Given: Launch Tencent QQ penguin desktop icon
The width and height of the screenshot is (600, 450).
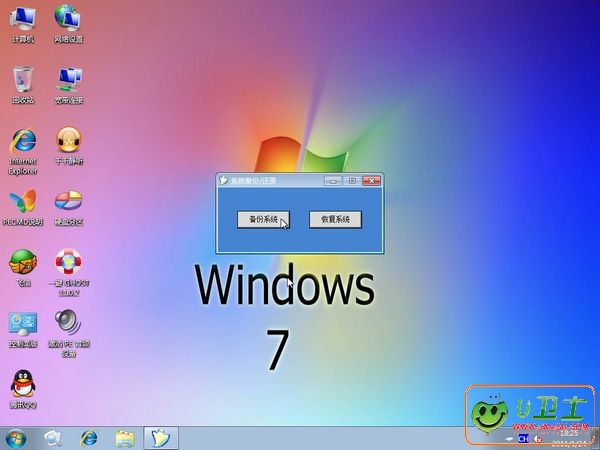Looking at the screenshot, I should point(22,383).
